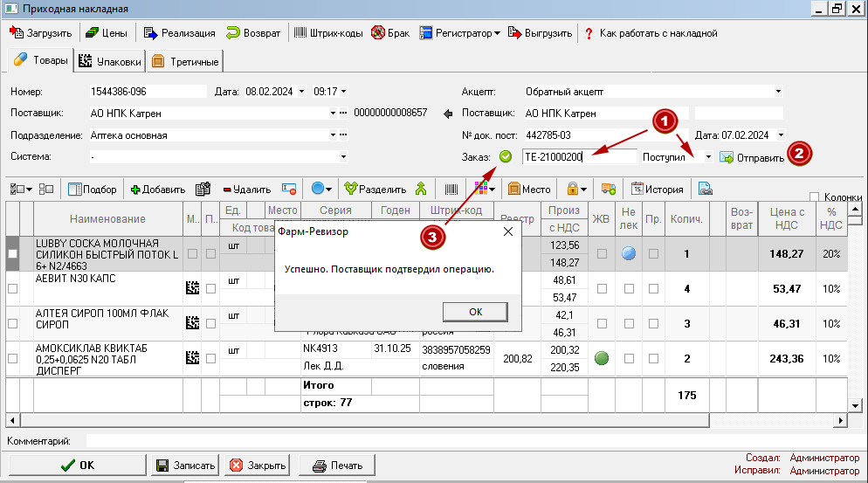Toggle the Не лек checkbox in the АЕВИТ row
Screen dimensions: 868x483
pyautogui.click(x=629, y=288)
